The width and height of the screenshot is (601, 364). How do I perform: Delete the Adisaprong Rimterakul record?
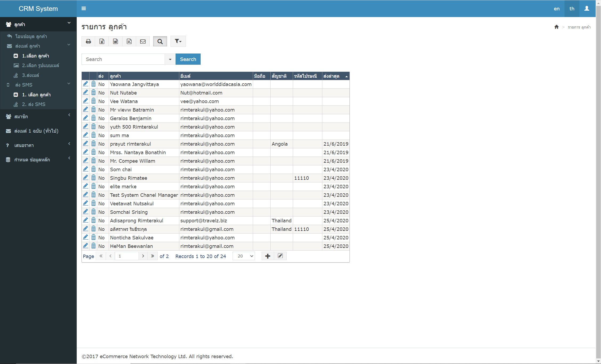tap(94, 220)
